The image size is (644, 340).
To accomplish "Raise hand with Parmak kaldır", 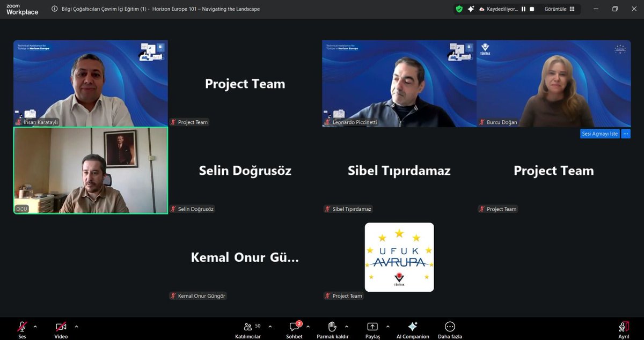I will 332,329.
